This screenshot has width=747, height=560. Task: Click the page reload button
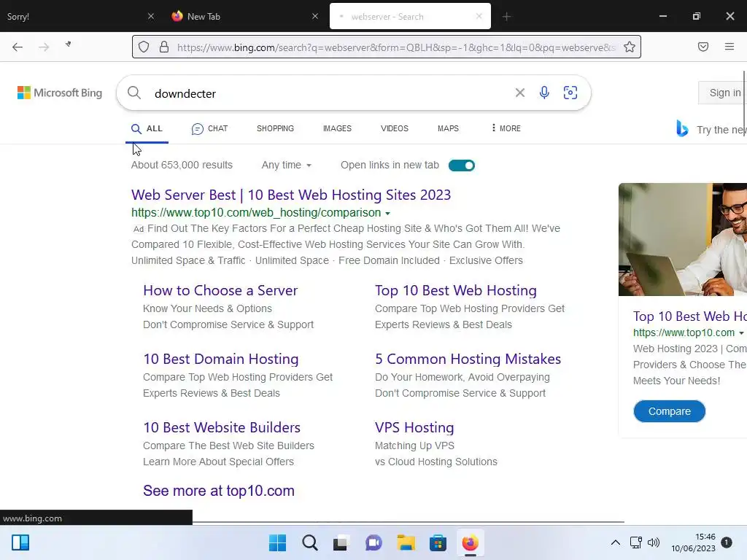(68, 44)
